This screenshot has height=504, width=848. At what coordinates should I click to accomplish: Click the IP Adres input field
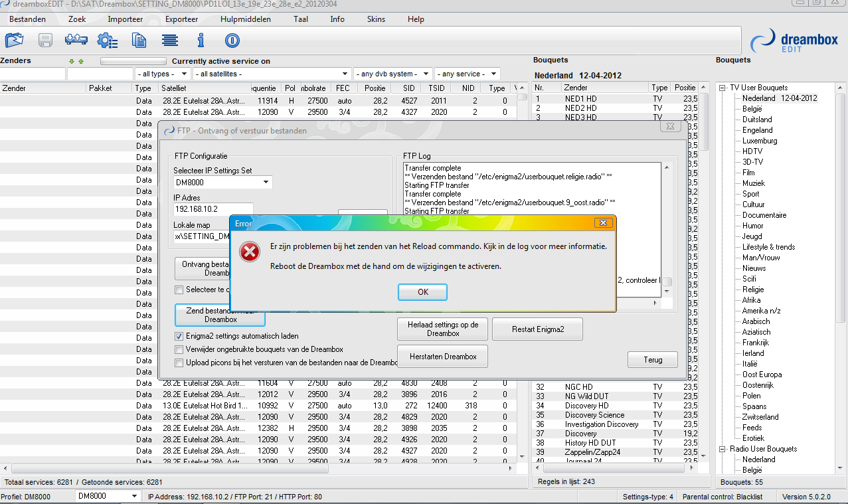tap(213, 209)
